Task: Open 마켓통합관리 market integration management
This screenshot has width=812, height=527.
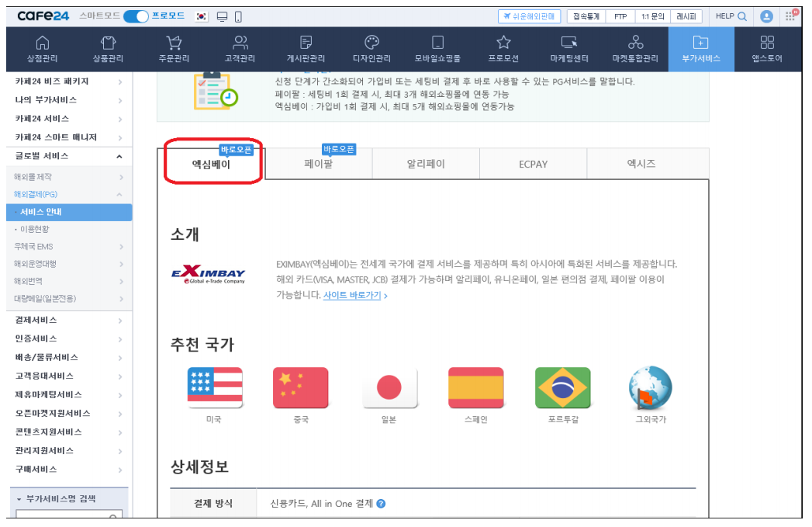Action: [x=635, y=49]
